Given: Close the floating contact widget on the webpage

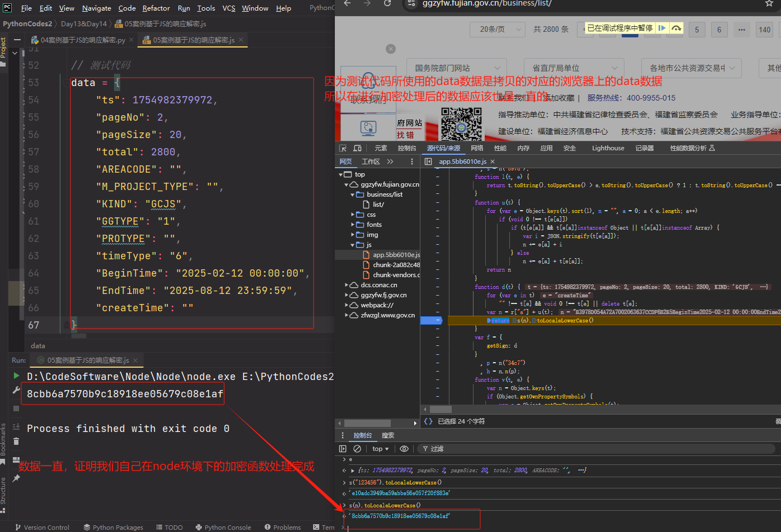Looking at the screenshot, I should tap(391, 49).
